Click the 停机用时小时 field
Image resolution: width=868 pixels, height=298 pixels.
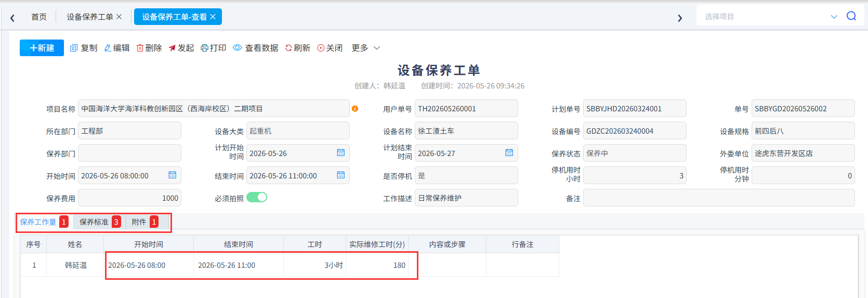tap(635, 176)
